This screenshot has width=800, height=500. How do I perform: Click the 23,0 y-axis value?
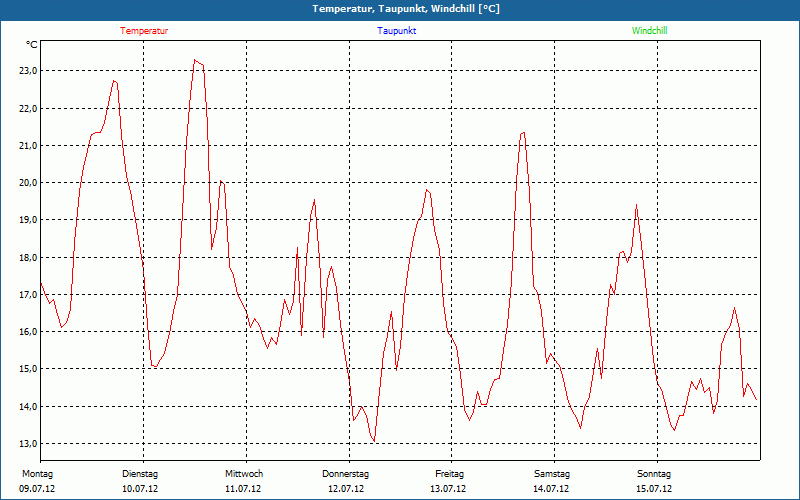[28, 71]
